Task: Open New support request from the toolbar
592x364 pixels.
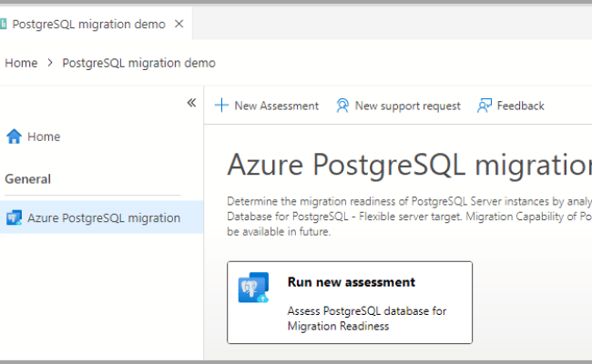Action: point(407,106)
